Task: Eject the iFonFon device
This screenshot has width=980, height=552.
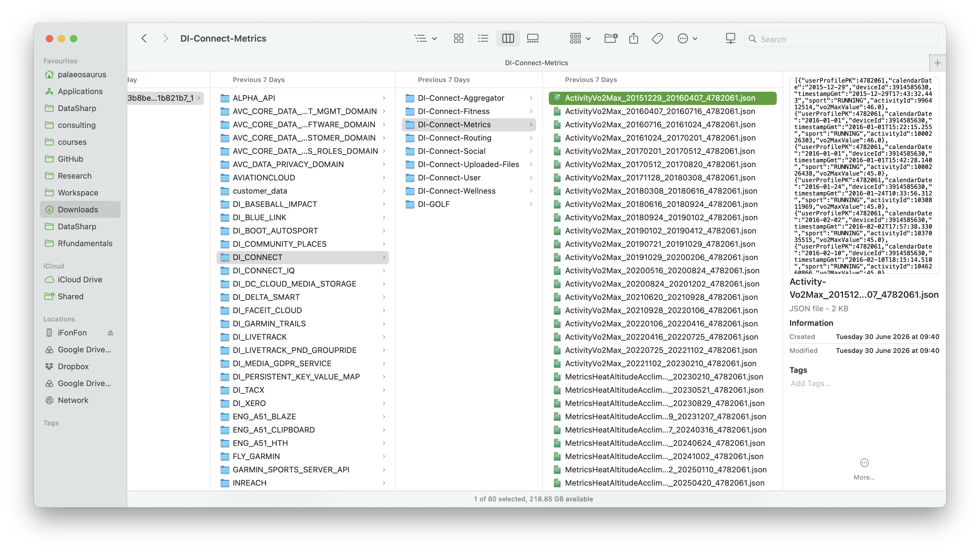Action: coord(110,333)
